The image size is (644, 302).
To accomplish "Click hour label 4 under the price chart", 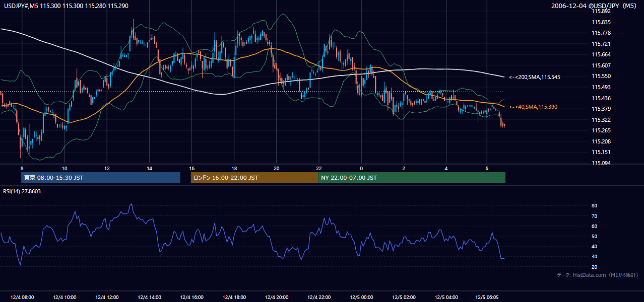I will (x=446, y=168).
